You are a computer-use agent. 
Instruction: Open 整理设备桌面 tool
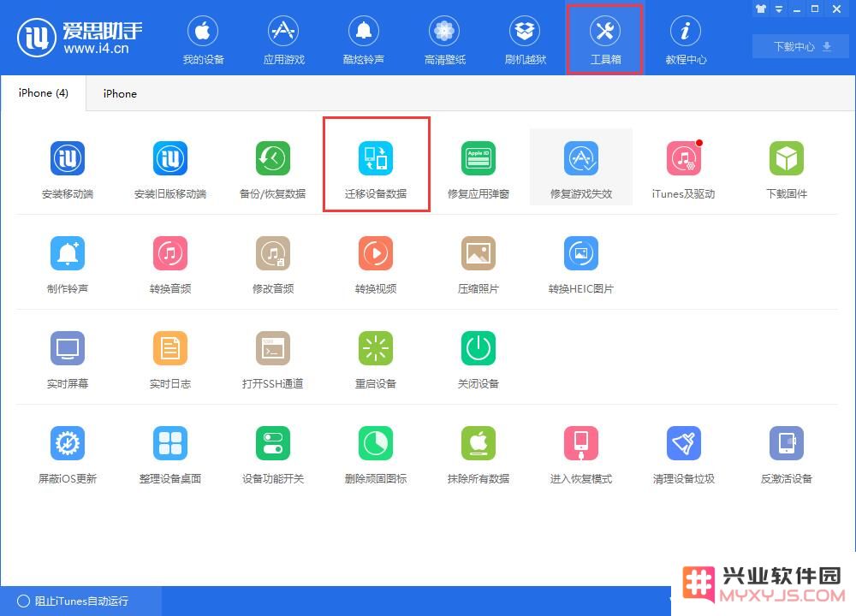click(170, 455)
